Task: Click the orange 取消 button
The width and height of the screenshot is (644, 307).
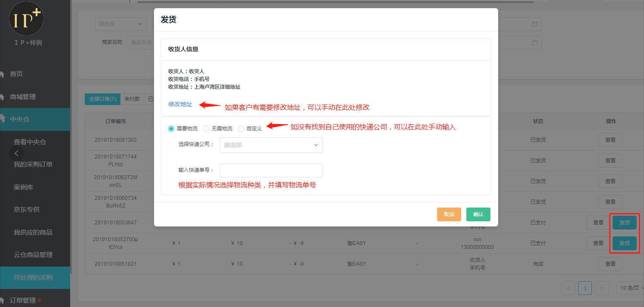Action: pos(449,214)
